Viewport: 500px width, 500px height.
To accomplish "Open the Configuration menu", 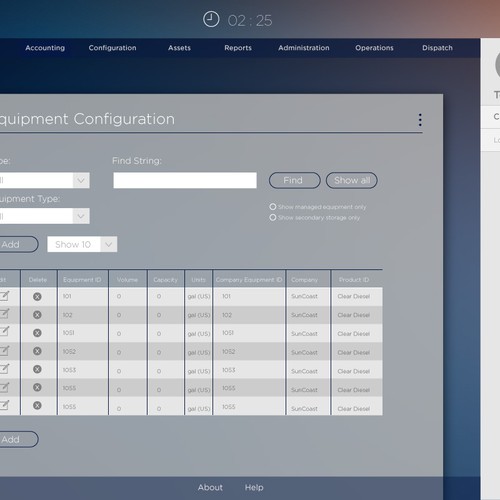I will pyautogui.click(x=112, y=48).
